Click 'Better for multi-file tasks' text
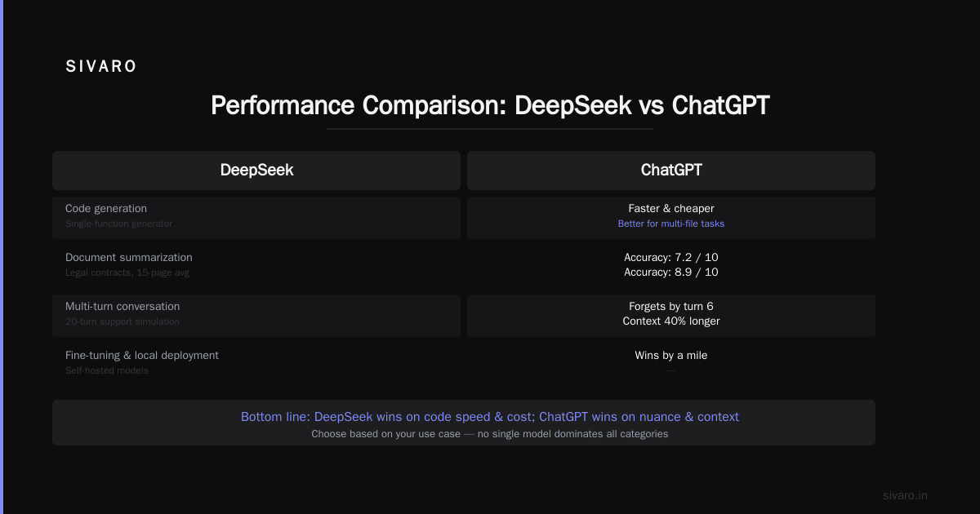This screenshot has height=514, width=980. pos(671,224)
